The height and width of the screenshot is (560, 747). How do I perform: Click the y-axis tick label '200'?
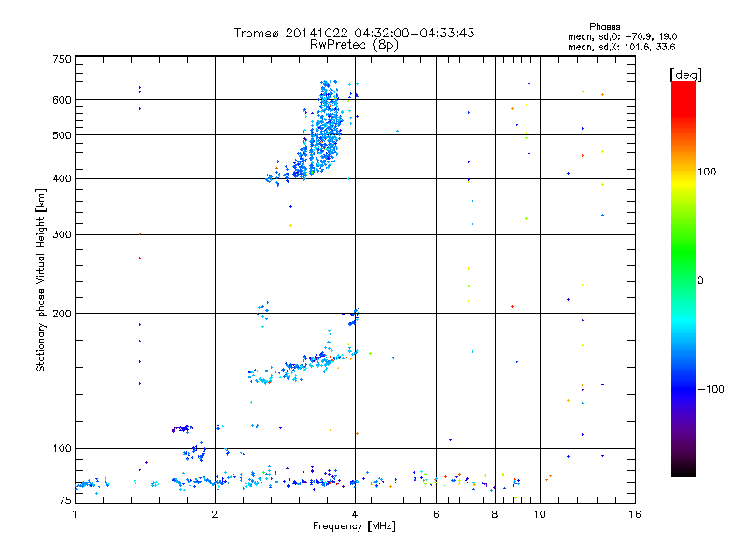62,314
